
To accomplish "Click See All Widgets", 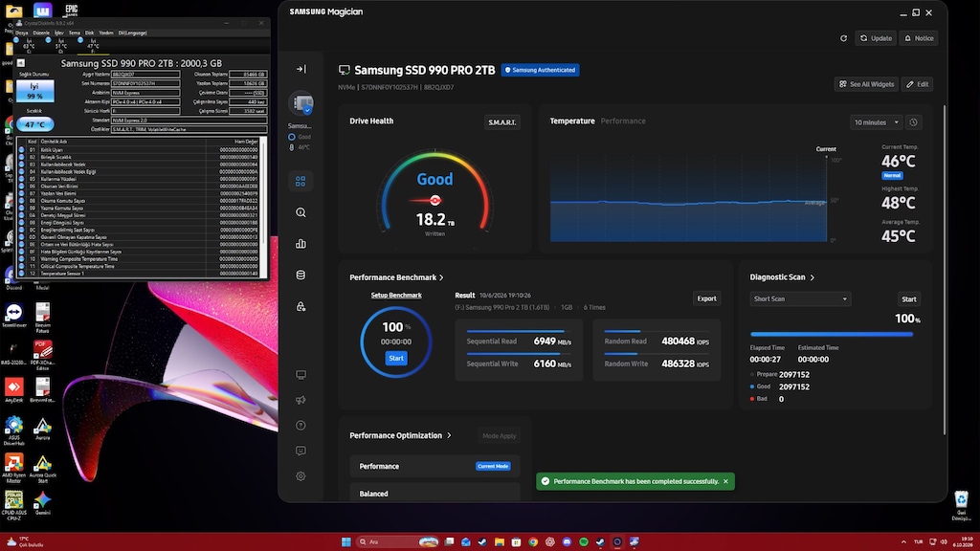I will [866, 84].
